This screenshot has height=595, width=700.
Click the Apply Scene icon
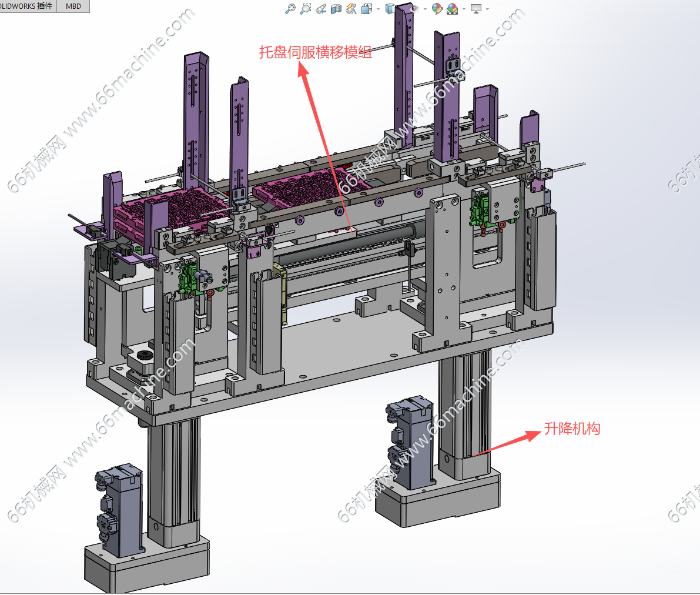[452, 8]
